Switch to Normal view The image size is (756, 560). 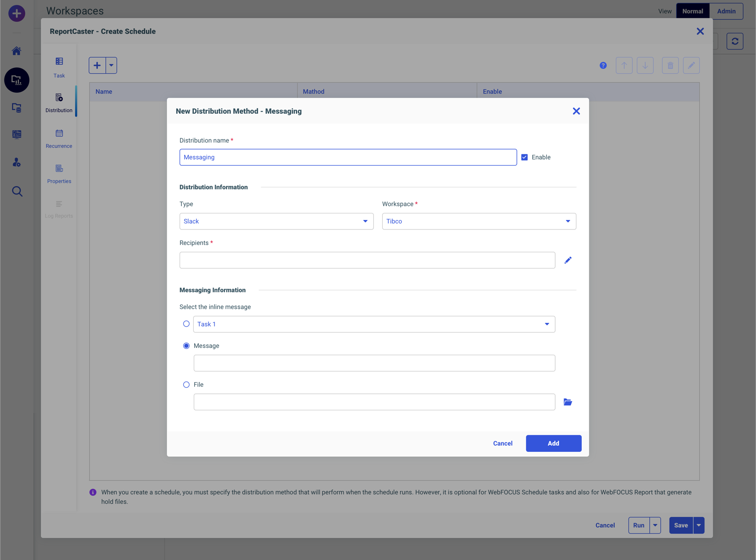tap(693, 11)
